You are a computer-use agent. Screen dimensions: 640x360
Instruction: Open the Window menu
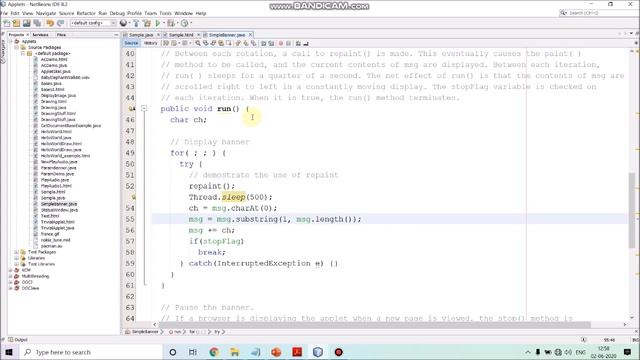[183, 13]
